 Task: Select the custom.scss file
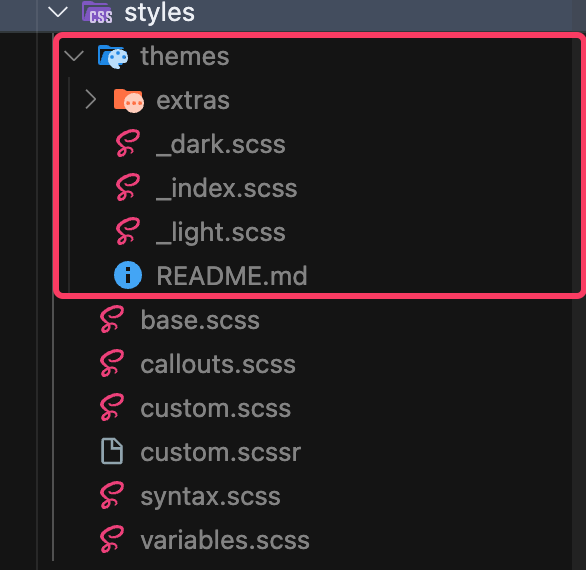216,408
